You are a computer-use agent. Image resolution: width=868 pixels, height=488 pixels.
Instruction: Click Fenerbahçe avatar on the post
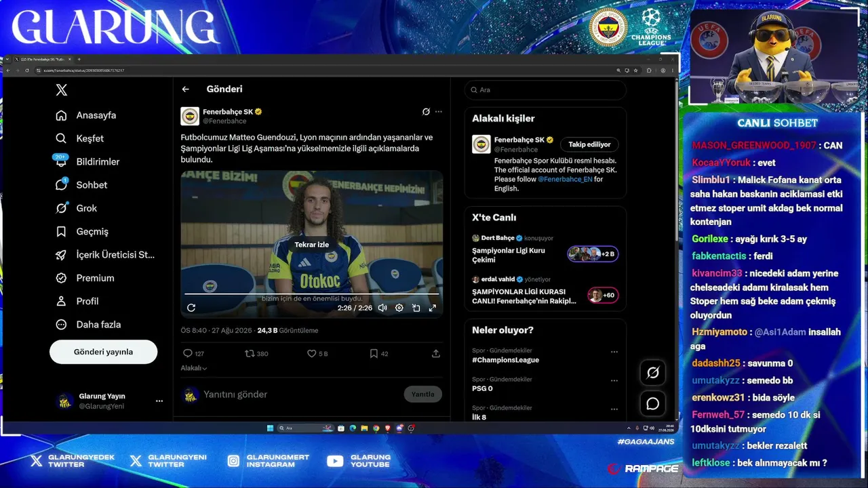point(190,116)
